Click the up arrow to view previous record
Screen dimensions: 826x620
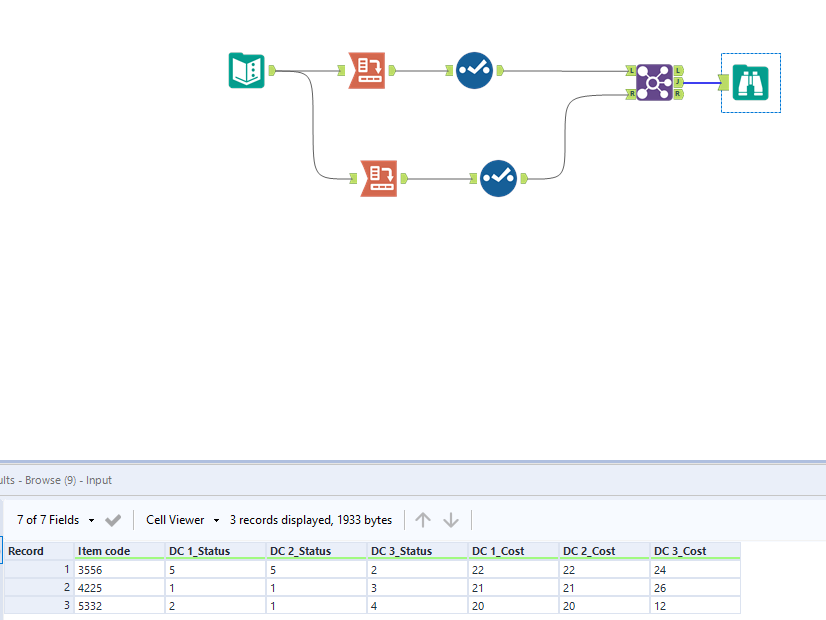click(x=422, y=520)
